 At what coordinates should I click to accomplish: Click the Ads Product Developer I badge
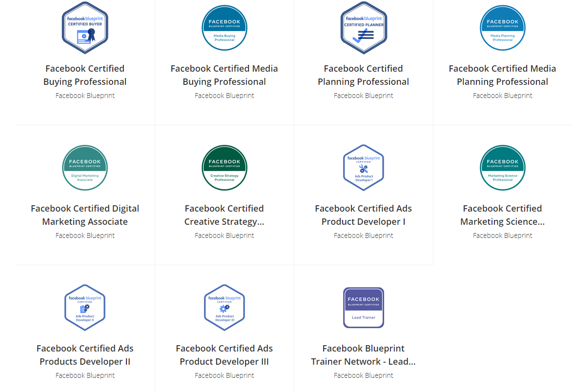(x=364, y=168)
